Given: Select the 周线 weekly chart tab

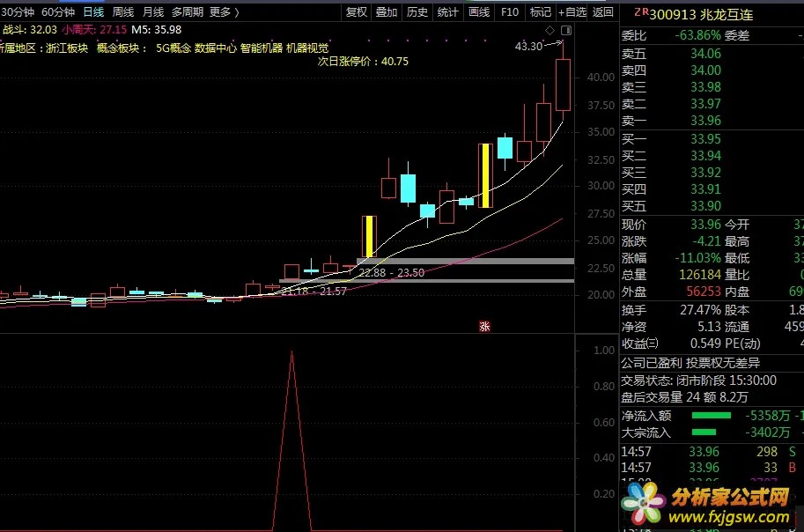Looking at the screenshot, I should pos(123,11).
